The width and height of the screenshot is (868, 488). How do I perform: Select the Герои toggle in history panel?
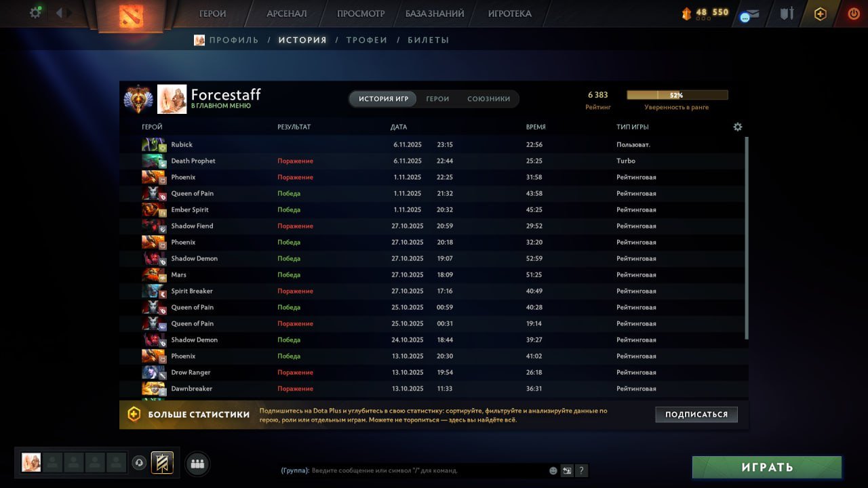pos(437,99)
